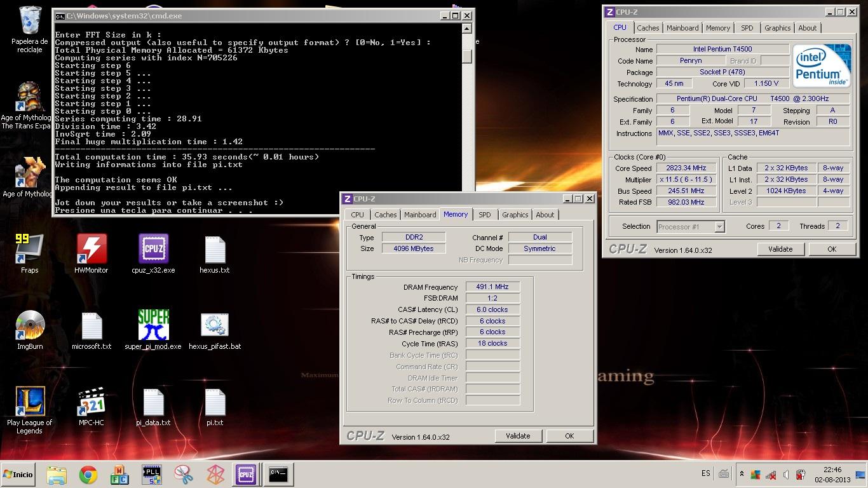Image resolution: width=868 pixels, height=488 pixels.
Task: Open the scissors Snipping Tool taskbar icon
Action: (183, 475)
